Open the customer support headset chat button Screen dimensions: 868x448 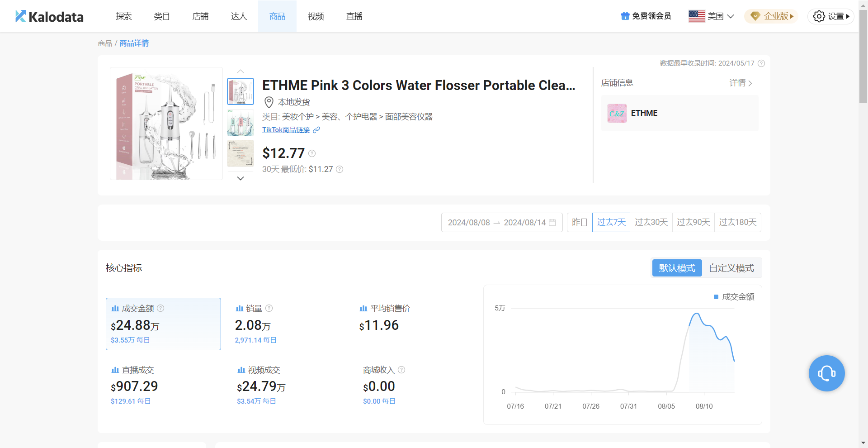coord(826,373)
